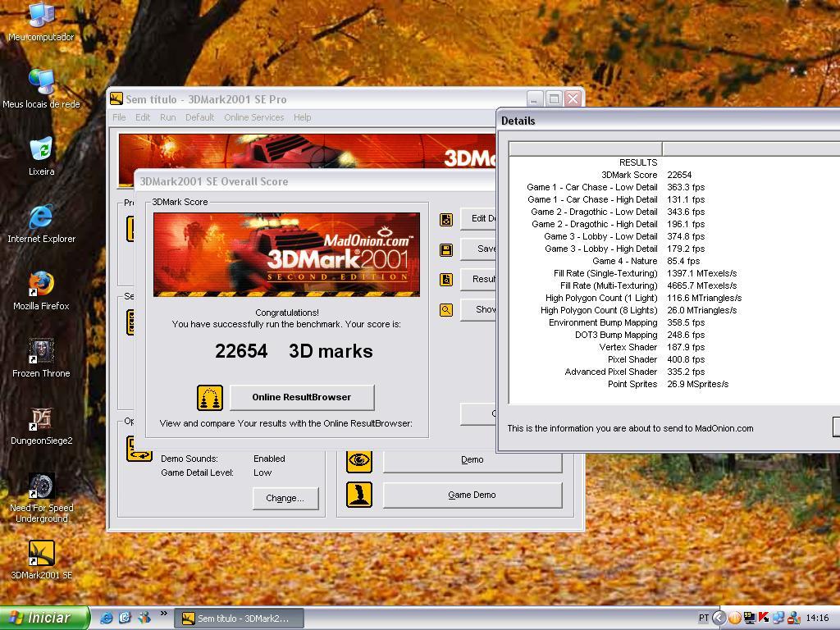Click the Kaspersky tray icon
Image resolution: width=840 pixels, height=630 pixels.
[764, 619]
